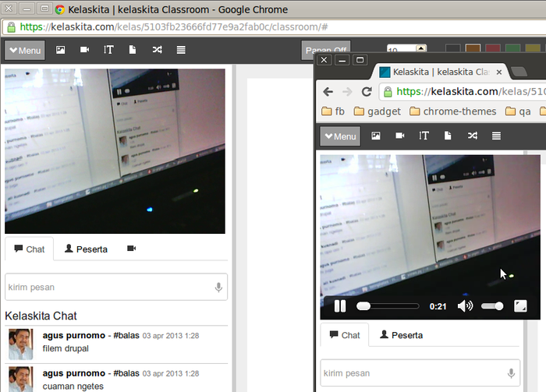Viewport: 546px width, 392px height.
Task: Open the video camera tab in back window
Action: point(131,249)
